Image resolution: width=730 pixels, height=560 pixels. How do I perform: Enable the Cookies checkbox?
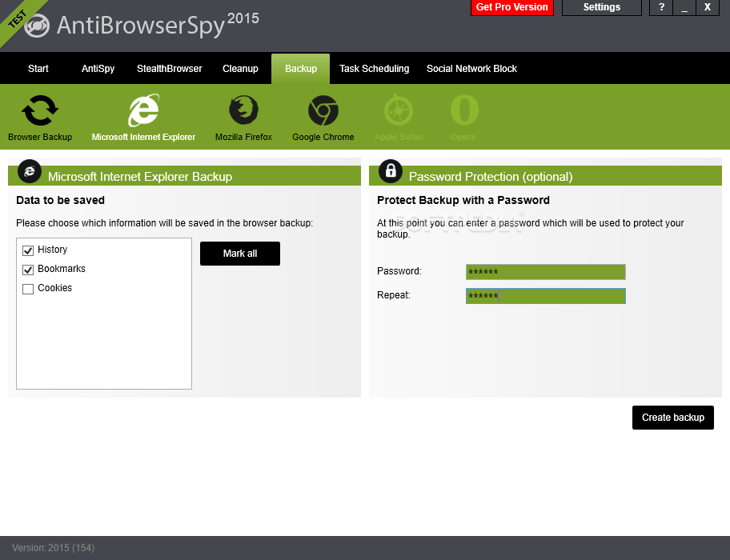[28, 289]
